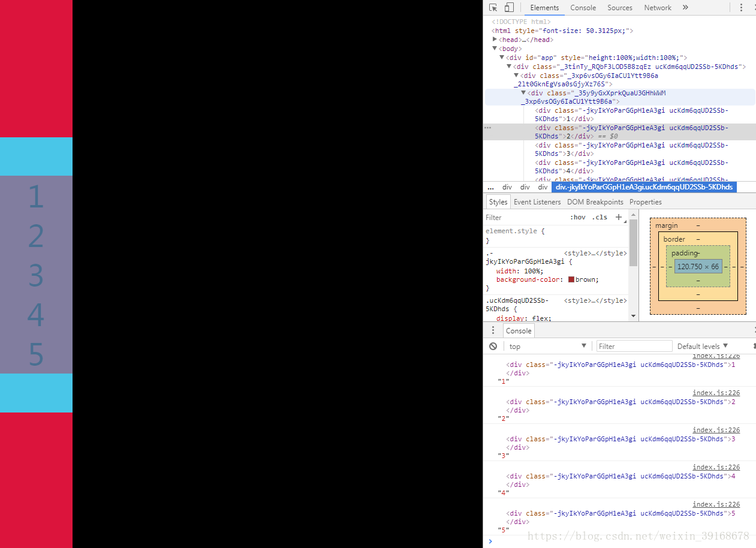Click the brown background-color swatch

point(571,279)
